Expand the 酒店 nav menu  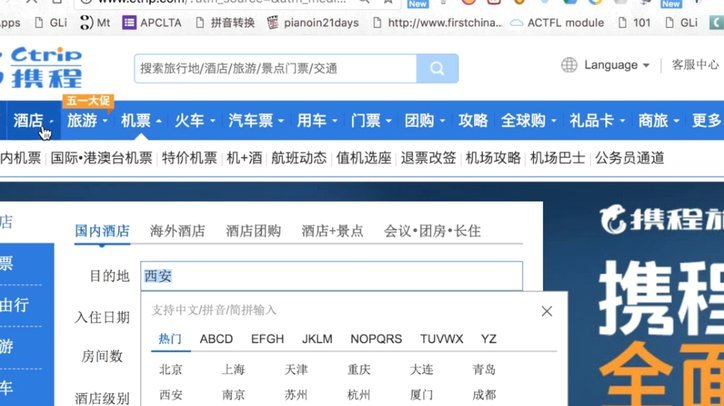click(x=32, y=121)
